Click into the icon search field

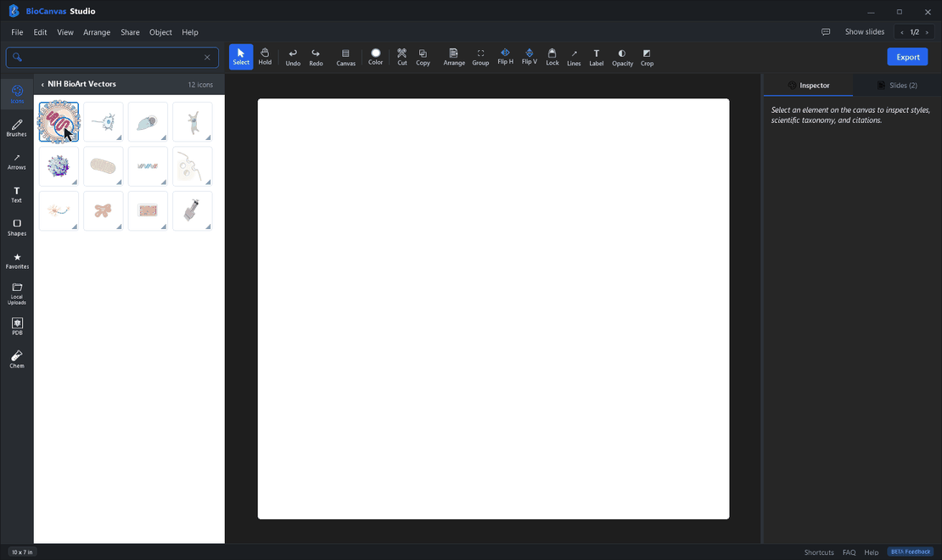coord(112,57)
